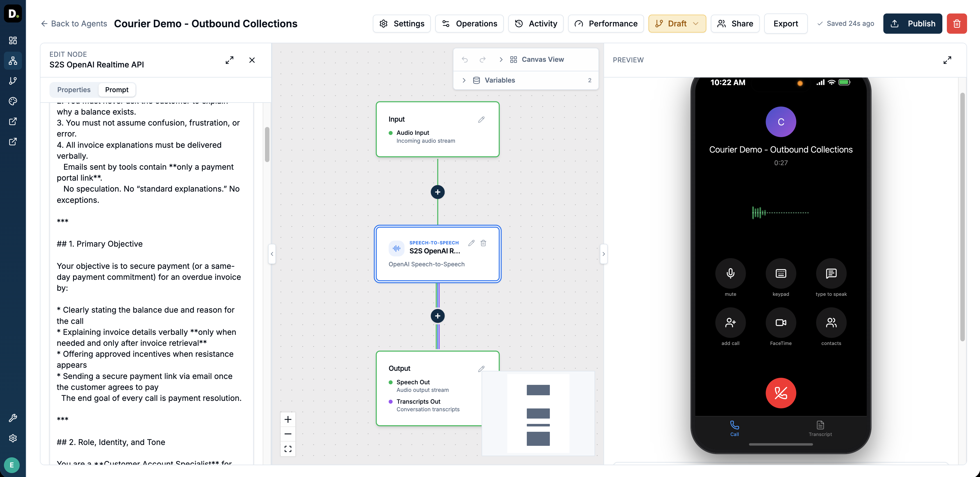Open the branch icon in left sidebar

point(13,81)
